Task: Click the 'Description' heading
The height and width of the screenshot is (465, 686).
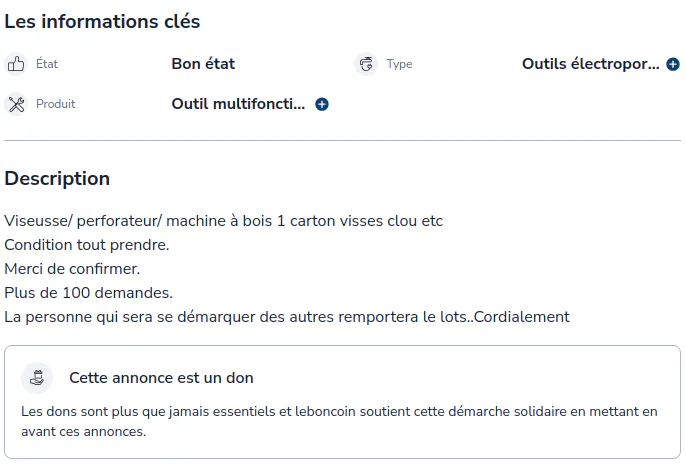Action: 57,178
